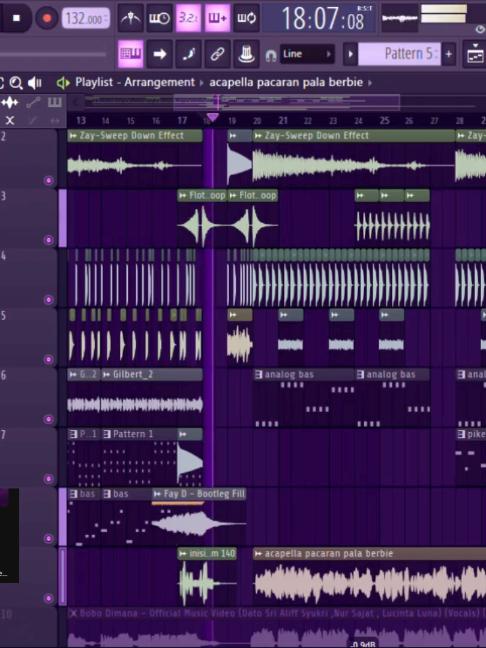Click the magnet snap icon
Screen dimensions: 486x648
coord(271,55)
